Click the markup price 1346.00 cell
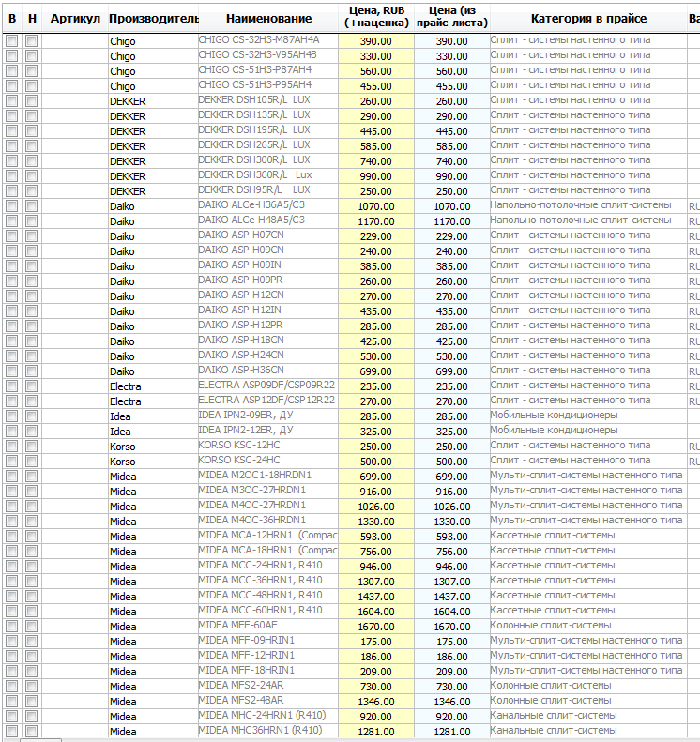This screenshot has width=700, height=742. 376,702
